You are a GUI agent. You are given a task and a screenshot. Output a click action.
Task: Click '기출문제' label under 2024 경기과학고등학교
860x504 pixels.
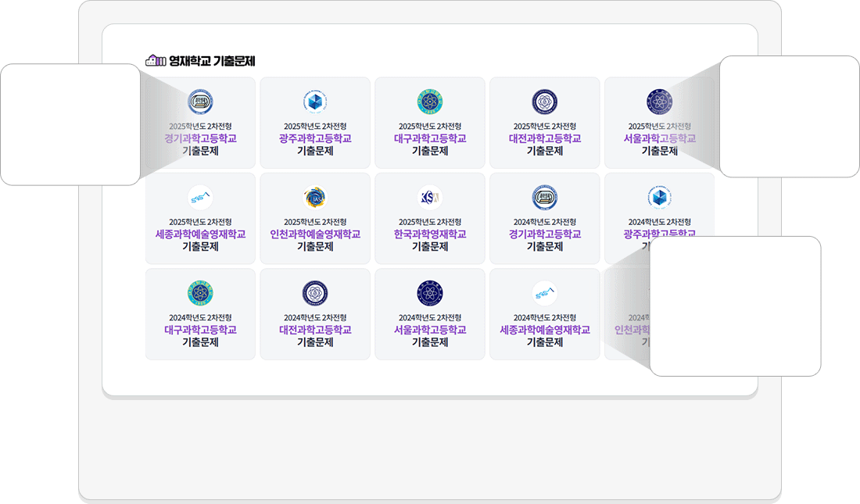(545, 247)
